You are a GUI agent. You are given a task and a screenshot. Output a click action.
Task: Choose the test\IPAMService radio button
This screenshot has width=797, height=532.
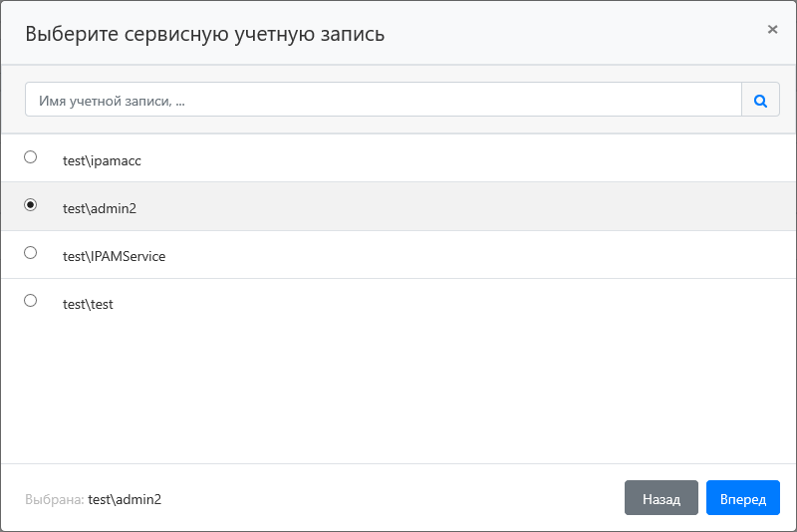(x=30, y=253)
